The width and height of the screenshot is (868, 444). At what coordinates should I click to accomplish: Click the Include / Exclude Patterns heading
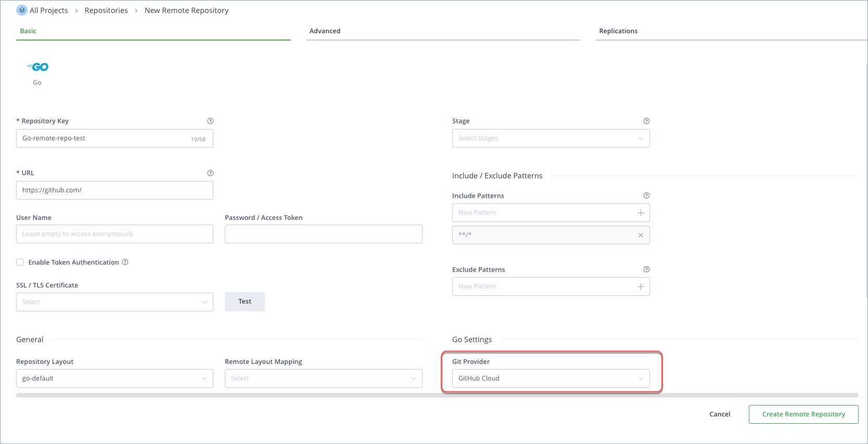point(497,176)
